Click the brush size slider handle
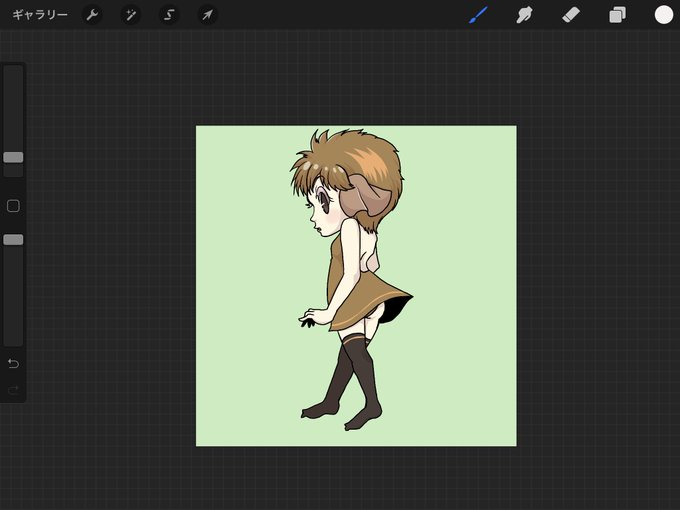The image size is (680, 510). (13, 157)
